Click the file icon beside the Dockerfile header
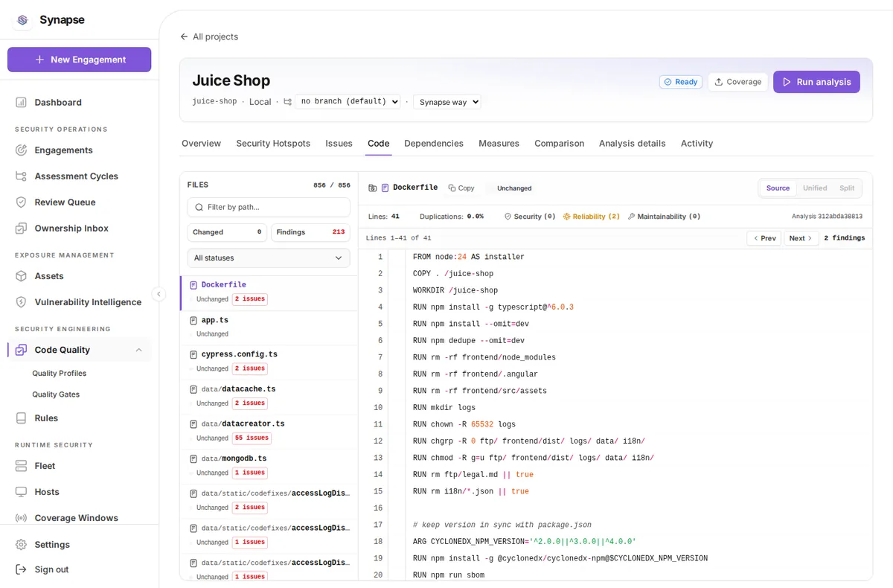 pos(385,188)
